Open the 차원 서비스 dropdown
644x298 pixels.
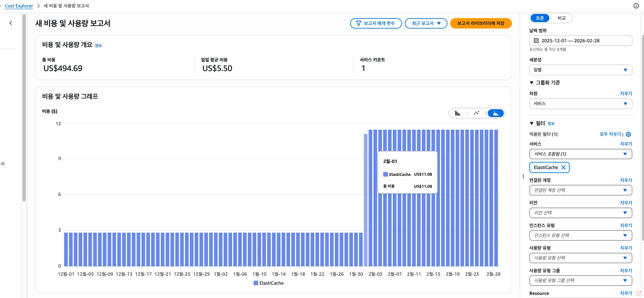tap(581, 104)
